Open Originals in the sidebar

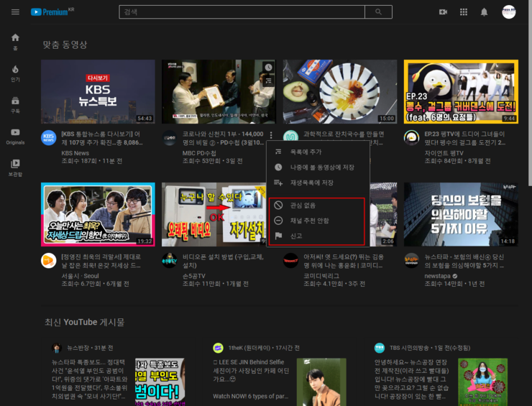15,137
